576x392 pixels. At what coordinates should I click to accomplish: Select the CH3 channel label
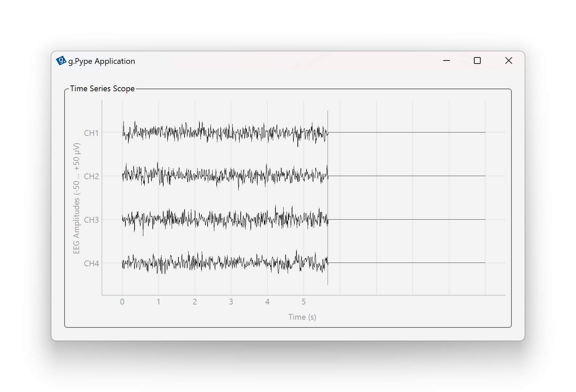pos(91,220)
